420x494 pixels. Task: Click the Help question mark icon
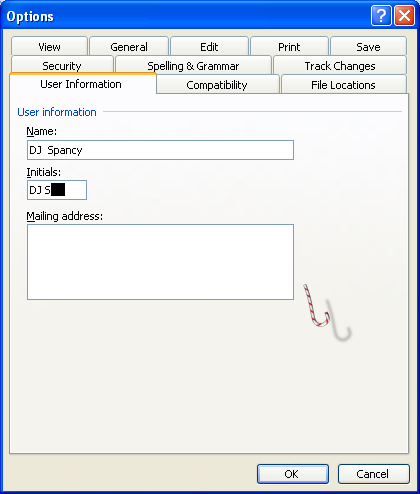(x=381, y=15)
